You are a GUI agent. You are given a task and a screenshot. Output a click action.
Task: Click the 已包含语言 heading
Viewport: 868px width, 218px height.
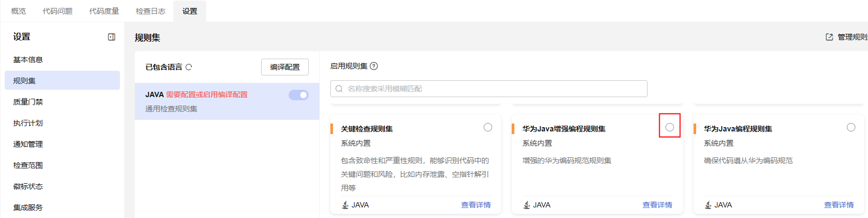tap(164, 67)
